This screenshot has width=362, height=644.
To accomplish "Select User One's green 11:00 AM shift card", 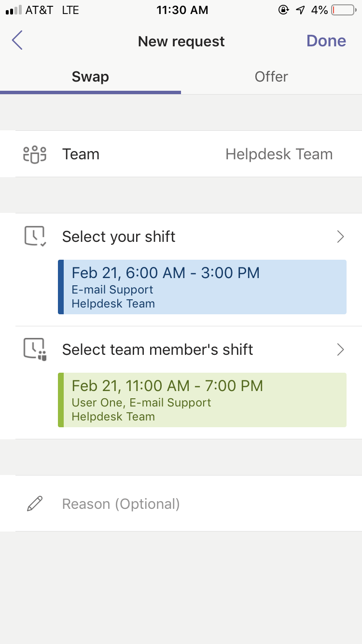I will [202, 400].
